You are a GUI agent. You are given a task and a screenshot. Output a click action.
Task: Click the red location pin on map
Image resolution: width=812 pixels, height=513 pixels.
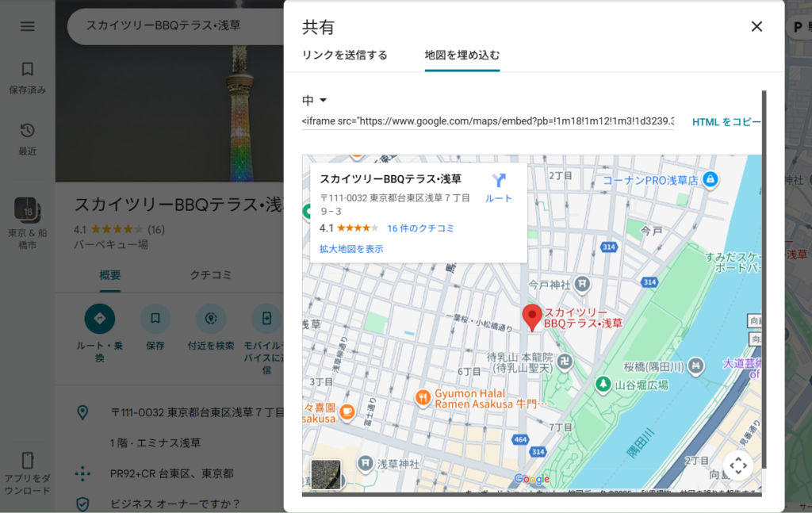532,316
